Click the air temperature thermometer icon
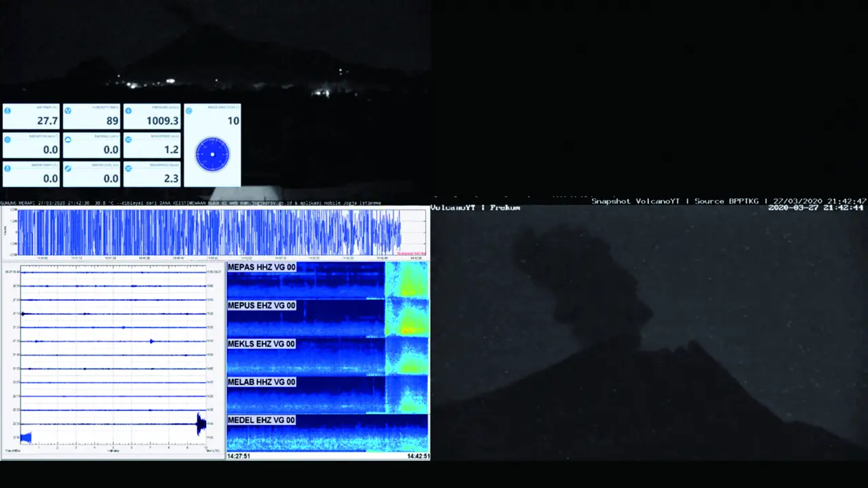The height and width of the screenshot is (488, 868). (7, 110)
